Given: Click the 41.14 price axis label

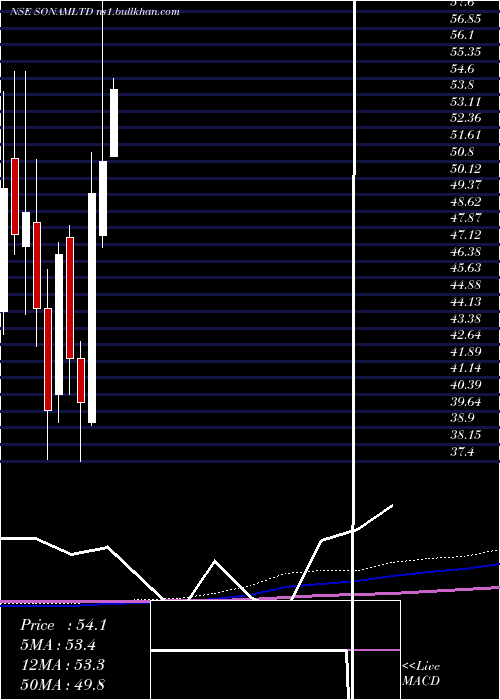Looking at the screenshot, I should [x=466, y=368].
